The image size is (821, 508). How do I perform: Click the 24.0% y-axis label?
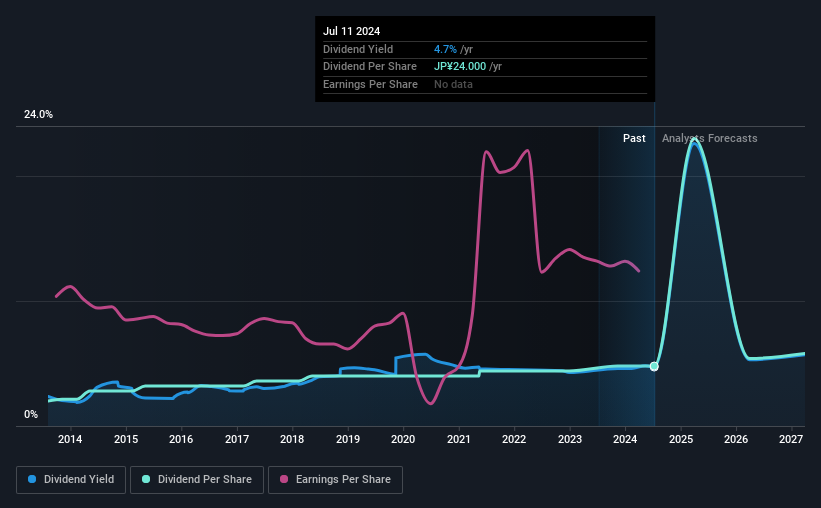pyautogui.click(x=39, y=115)
